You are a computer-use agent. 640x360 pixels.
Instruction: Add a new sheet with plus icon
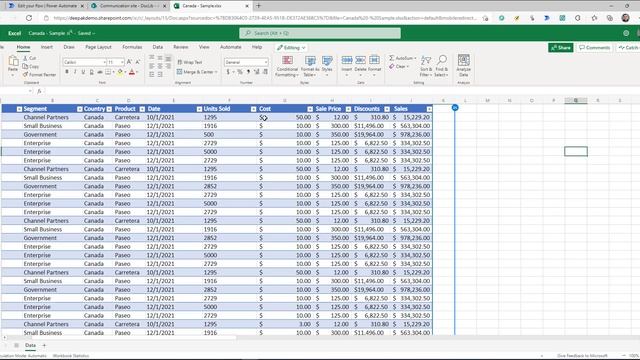coord(44,345)
